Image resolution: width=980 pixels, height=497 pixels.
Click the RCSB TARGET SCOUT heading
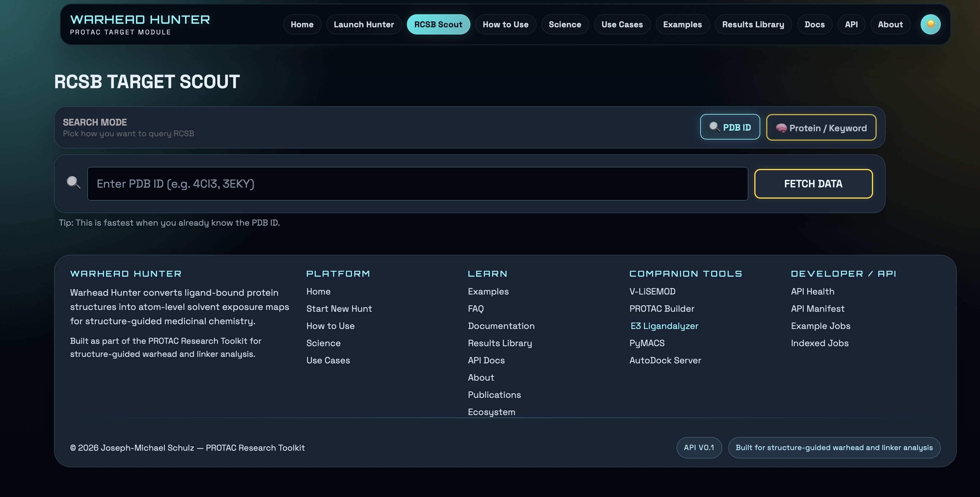[147, 81]
